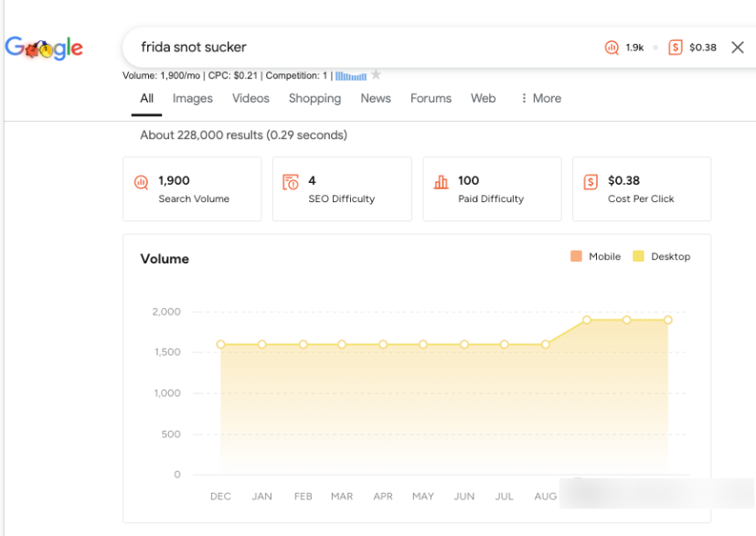Click the About 228,000 results text

[x=243, y=135]
